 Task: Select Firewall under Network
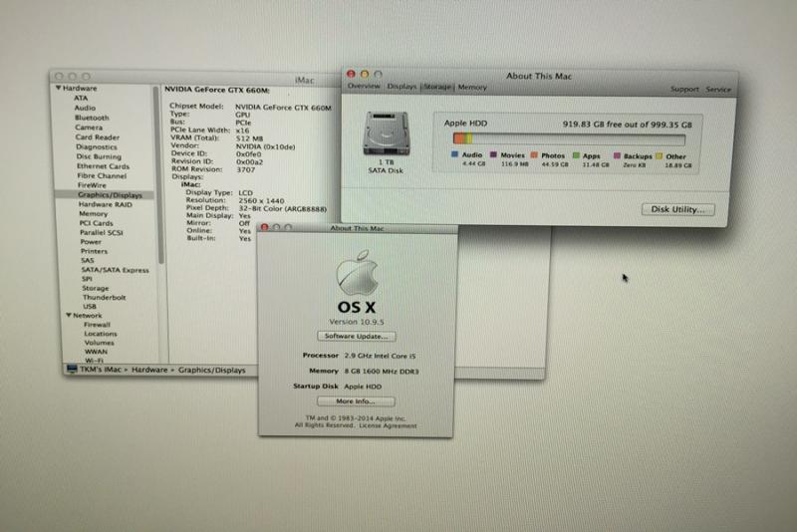coord(97,324)
